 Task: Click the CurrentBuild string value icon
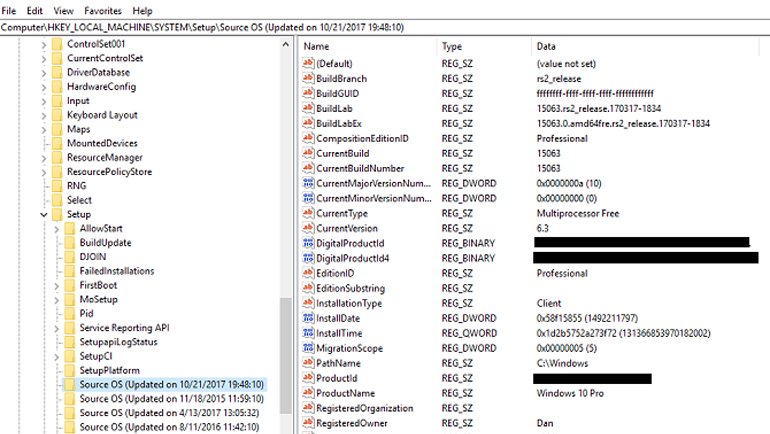click(x=308, y=153)
